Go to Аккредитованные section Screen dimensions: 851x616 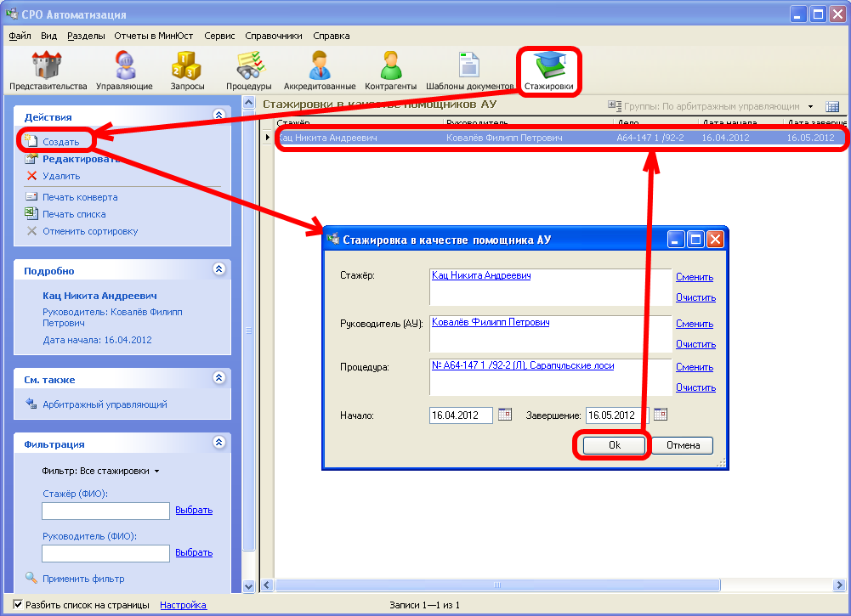pyautogui.click(x=320, y=70)
